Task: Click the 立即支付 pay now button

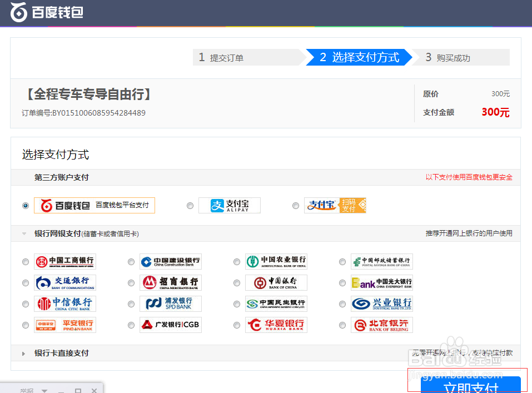Action: pos(471,385)
